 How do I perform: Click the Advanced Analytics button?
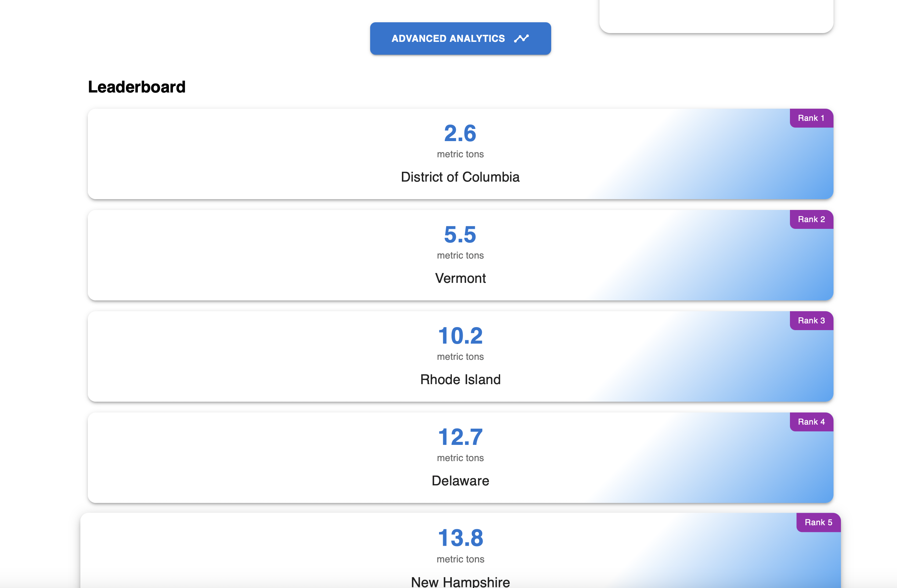click(448, 38)
